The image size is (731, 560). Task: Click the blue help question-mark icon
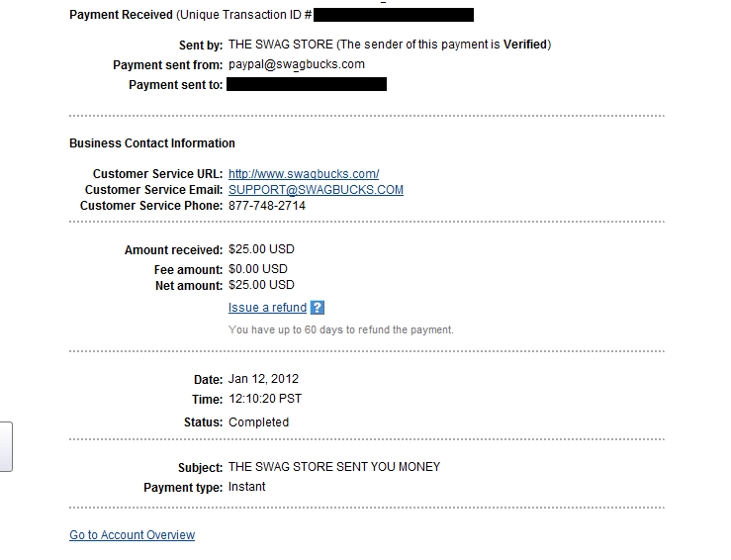(x=317, y=308)
